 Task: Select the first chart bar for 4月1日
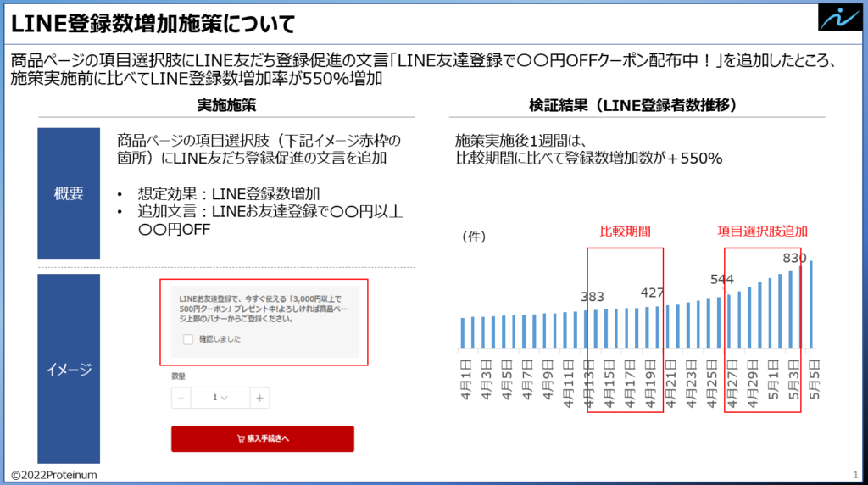click(463, 332)
